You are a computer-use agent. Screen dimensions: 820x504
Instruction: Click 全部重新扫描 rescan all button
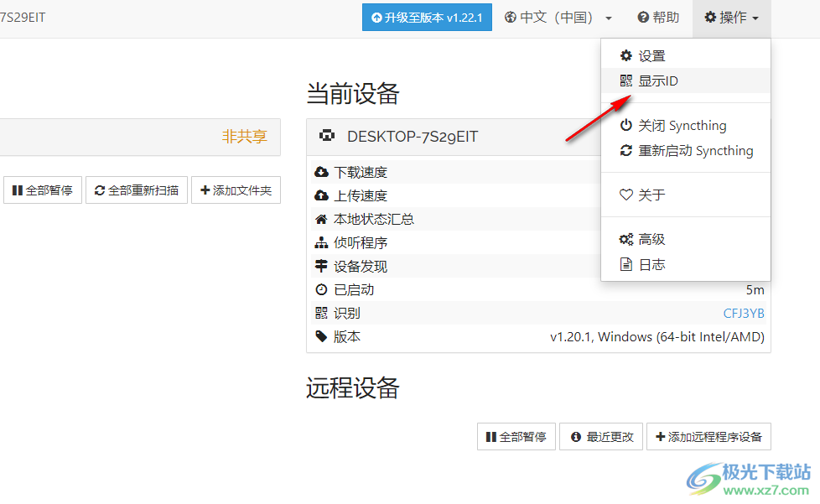click(137, 190)
